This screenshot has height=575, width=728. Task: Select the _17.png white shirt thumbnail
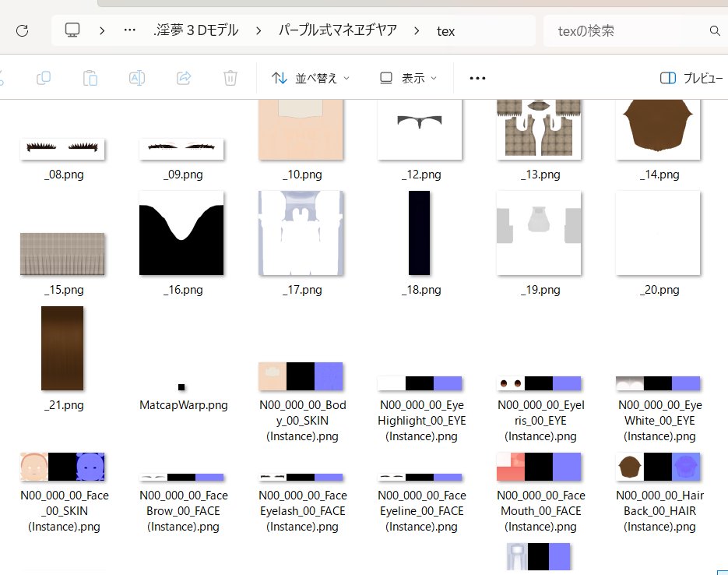click(x=301, y=233)
